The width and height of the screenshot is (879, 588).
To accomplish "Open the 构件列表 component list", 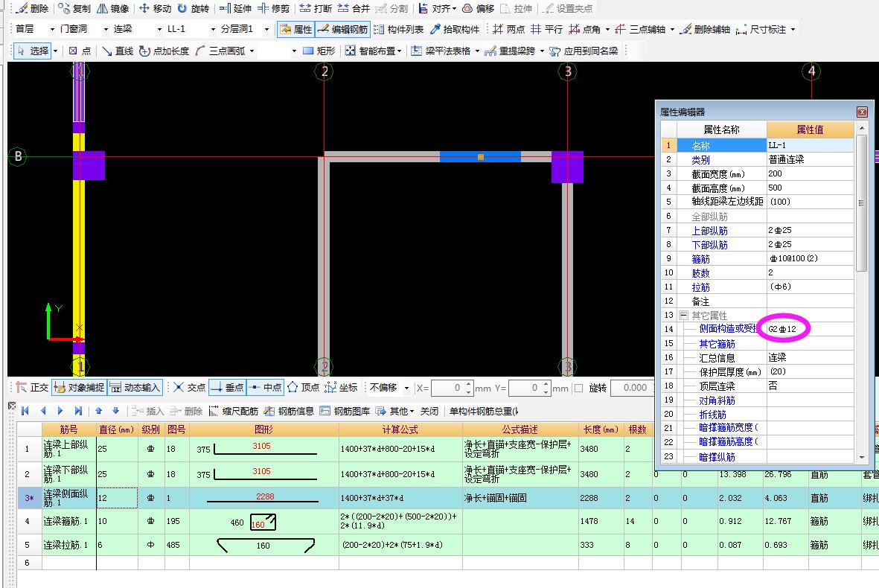I will click(x=399, y=29).
